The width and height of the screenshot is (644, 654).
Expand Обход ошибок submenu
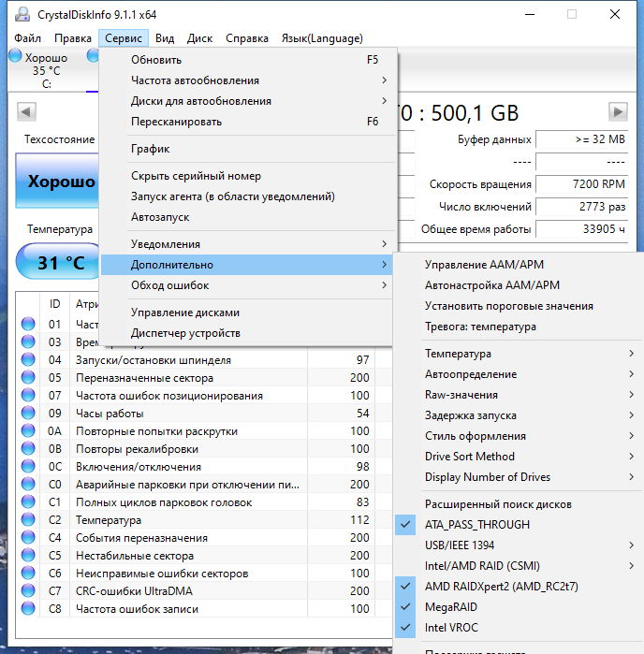pyautogui.click(x=246, y=285)
